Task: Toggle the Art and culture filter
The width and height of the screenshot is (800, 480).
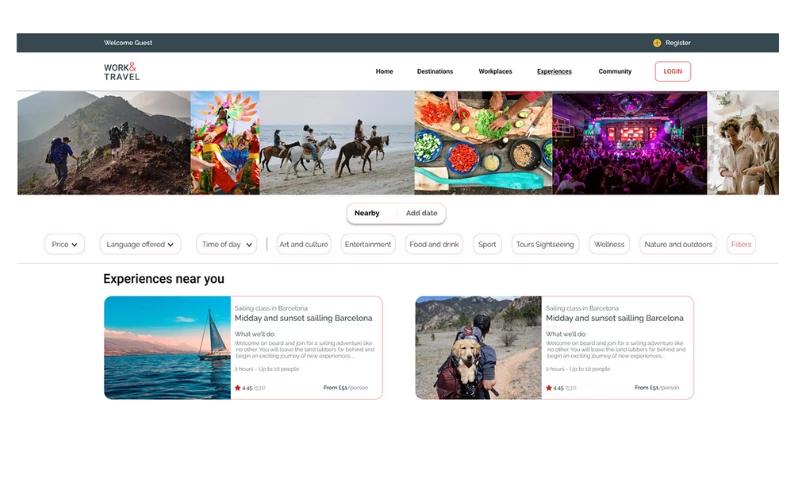Action: coord(303,244)
